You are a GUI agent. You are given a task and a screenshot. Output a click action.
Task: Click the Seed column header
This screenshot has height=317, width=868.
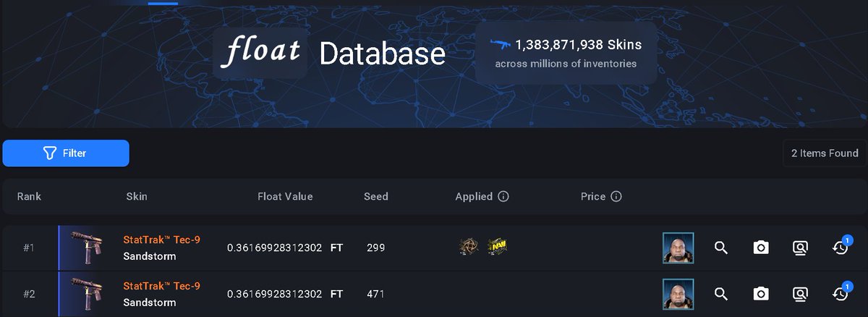pos(376,196)
